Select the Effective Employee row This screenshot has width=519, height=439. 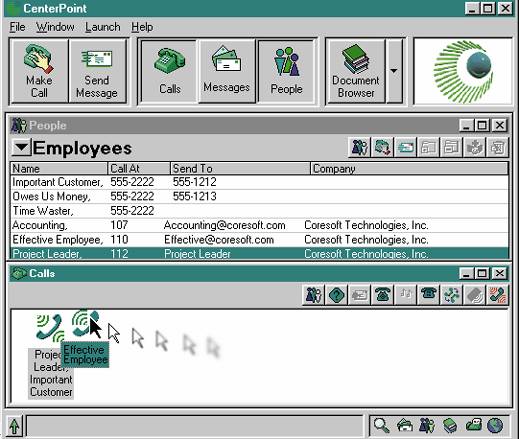pyautogui.click(x=260, y=240)
